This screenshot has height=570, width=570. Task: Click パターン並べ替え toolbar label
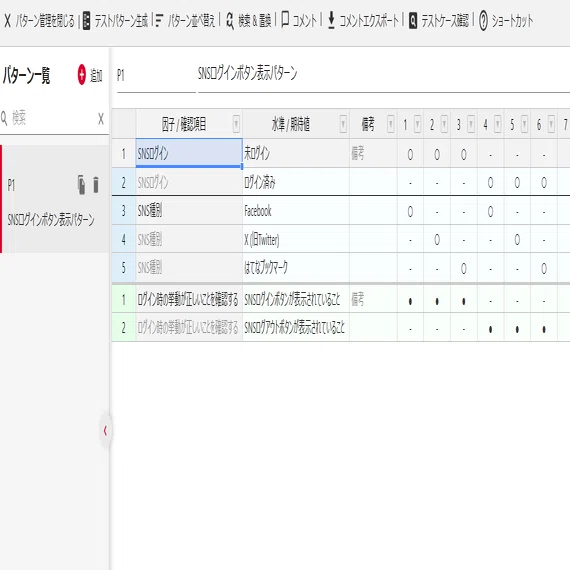click(191, 21)
